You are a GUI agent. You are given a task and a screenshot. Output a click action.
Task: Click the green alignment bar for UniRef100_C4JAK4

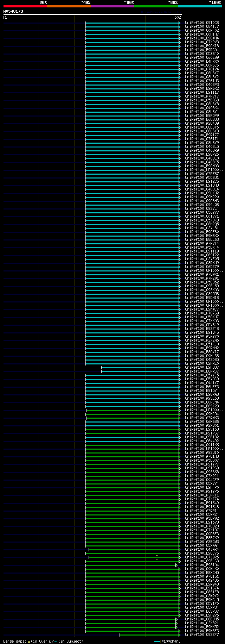[134, 550]
